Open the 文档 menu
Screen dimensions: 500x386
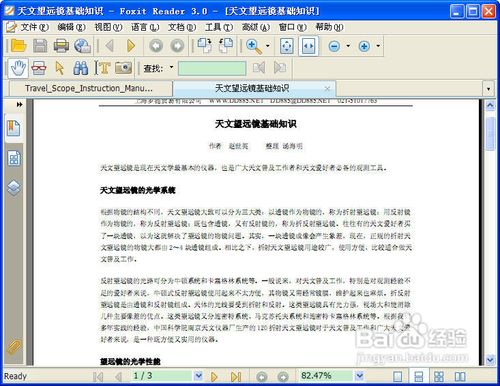coord(182,27)
